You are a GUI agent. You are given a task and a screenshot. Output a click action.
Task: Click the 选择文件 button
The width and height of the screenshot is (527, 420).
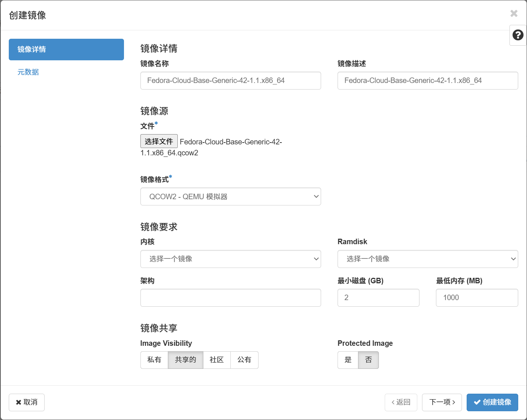pos(159,141)
